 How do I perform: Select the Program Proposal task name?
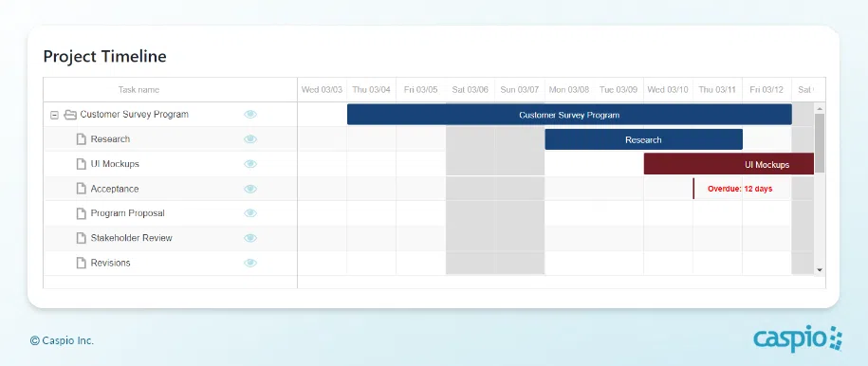tap(127, 213)
